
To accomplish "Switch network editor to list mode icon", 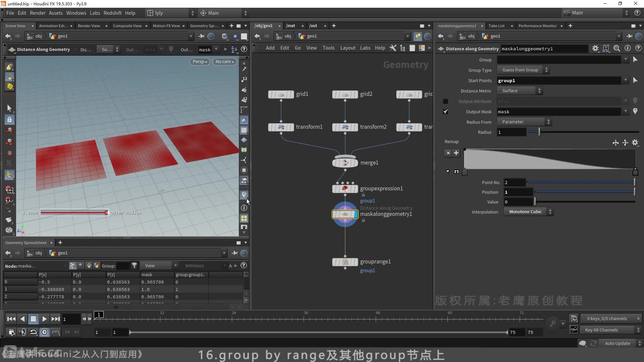I will [412, 48].
